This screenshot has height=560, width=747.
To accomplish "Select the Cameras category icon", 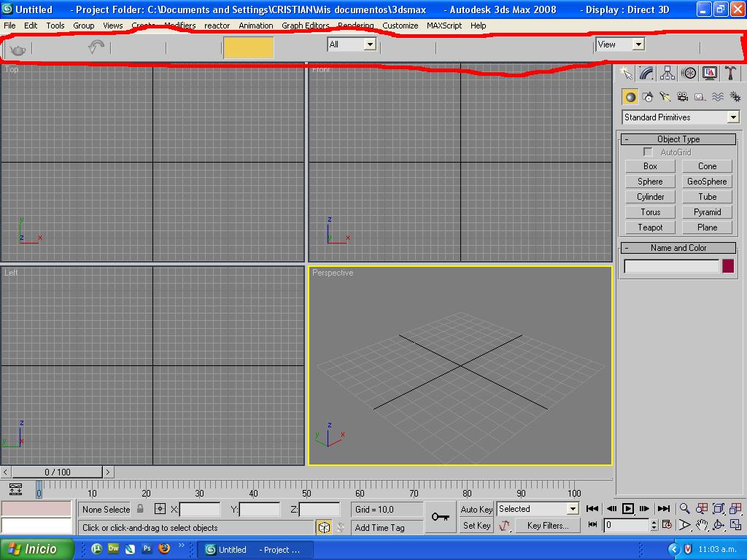I will pyautogui.click(x=683, y=97).
